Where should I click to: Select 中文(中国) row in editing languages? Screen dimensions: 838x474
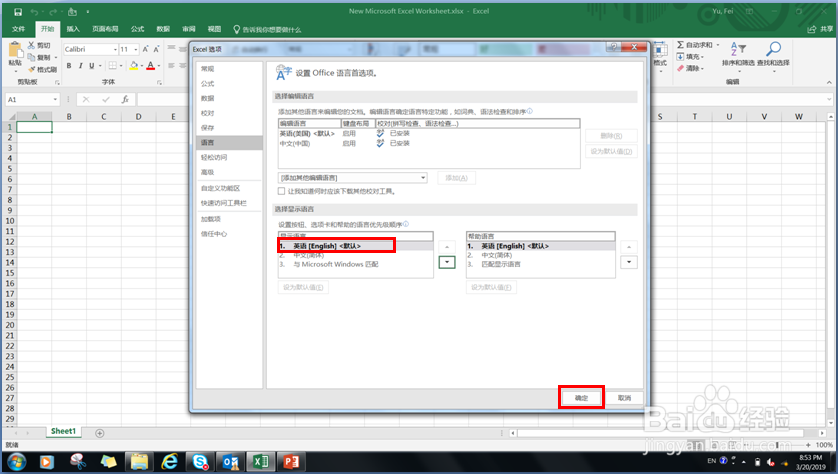[429, 144]
